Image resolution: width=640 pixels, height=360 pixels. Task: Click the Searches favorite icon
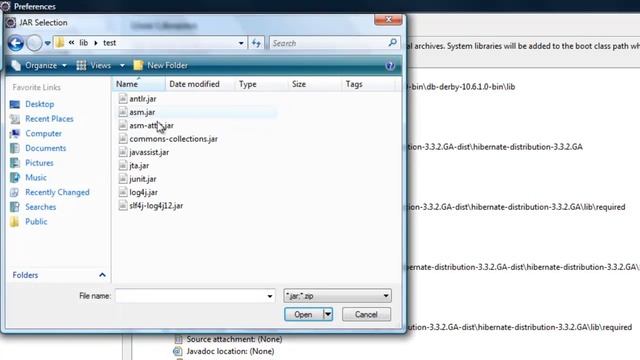15,207
